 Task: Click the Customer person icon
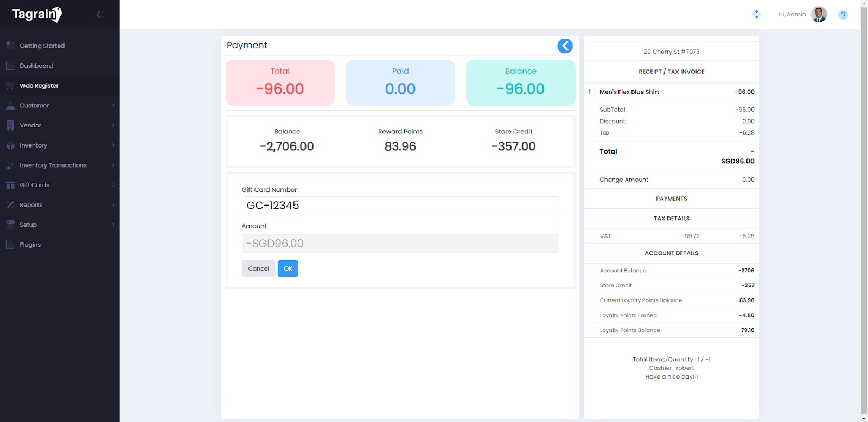coord(10,105)
